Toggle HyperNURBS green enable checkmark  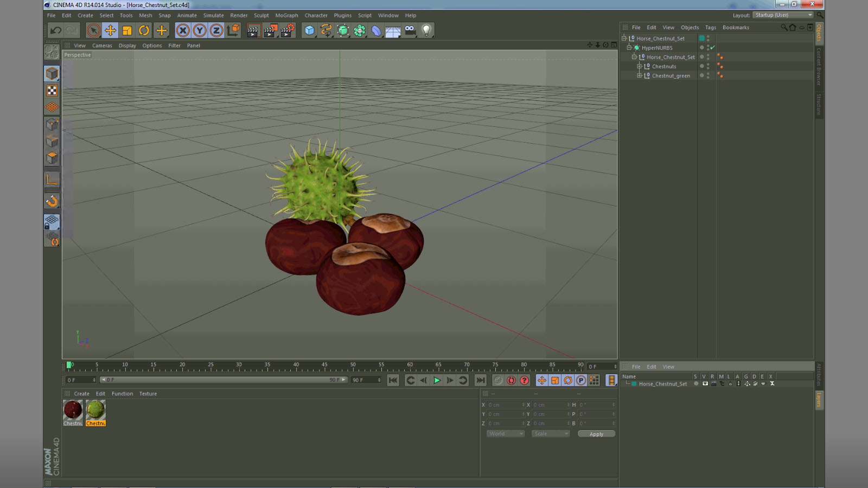coord(713,48)
